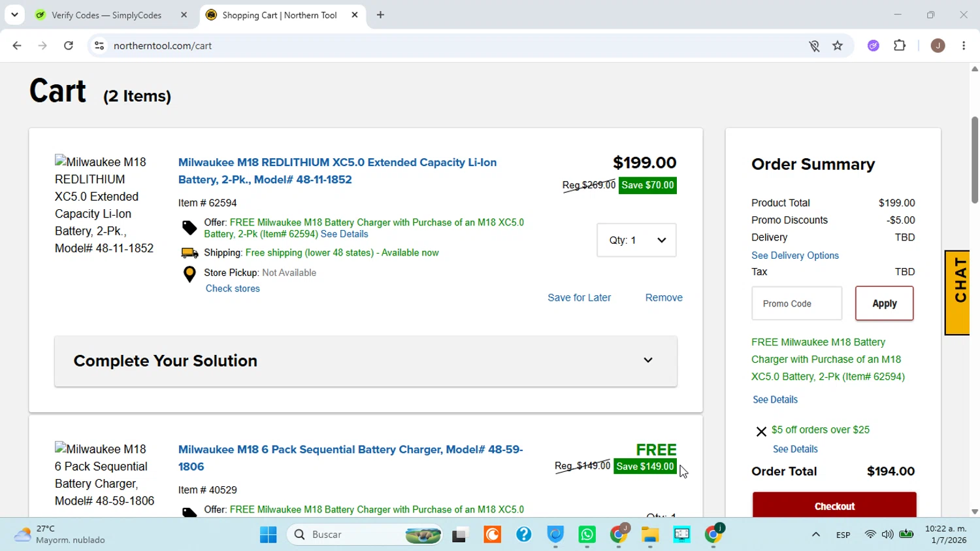The height and width of the screenshot is (551, 980).
Task: Open the volume speaker tray icon
Action: [887, 535]
